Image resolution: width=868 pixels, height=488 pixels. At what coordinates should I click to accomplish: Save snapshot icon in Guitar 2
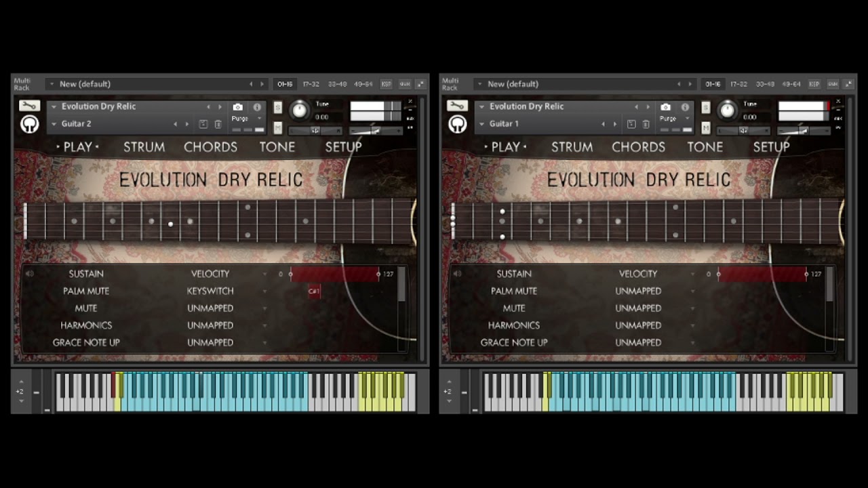pyautogui.click(x=203, y=124)
